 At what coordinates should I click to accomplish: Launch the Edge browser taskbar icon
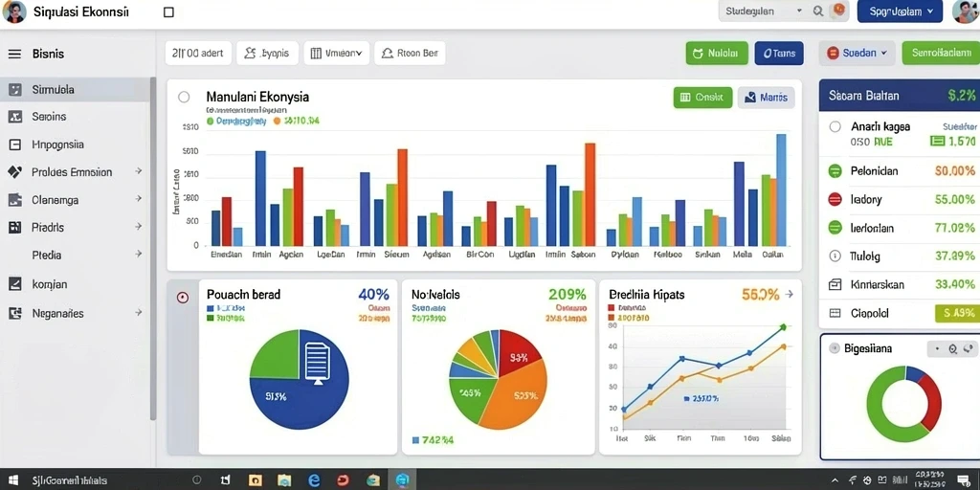pyautogui.click(x=314, y=480)
